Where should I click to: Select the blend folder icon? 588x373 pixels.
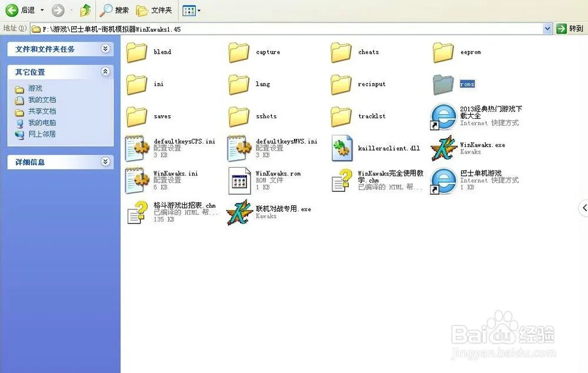point(136,52)
